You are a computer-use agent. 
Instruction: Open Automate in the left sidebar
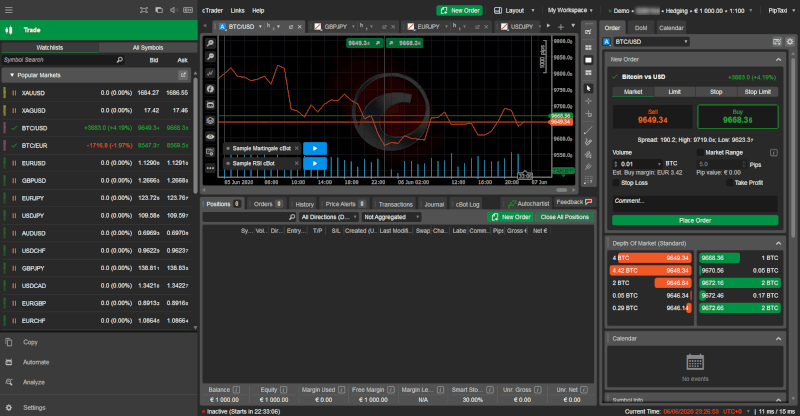pyautogui.click(x=36, y=361)
